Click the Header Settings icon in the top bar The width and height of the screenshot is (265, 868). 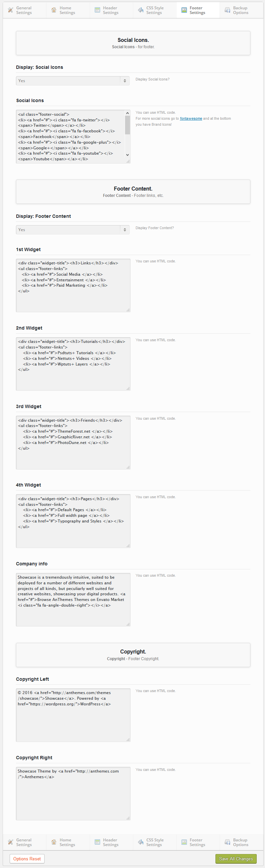[x=97, y=10]
